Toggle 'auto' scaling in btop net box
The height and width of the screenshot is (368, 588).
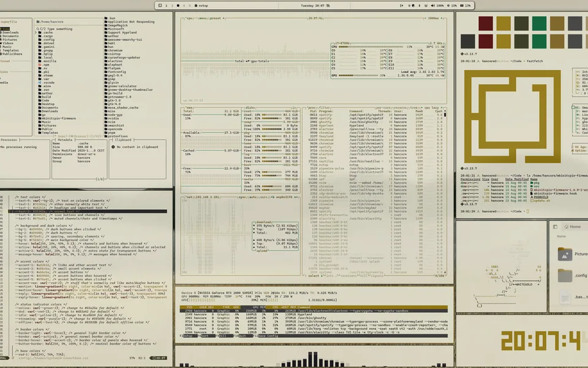click(254, 197)
